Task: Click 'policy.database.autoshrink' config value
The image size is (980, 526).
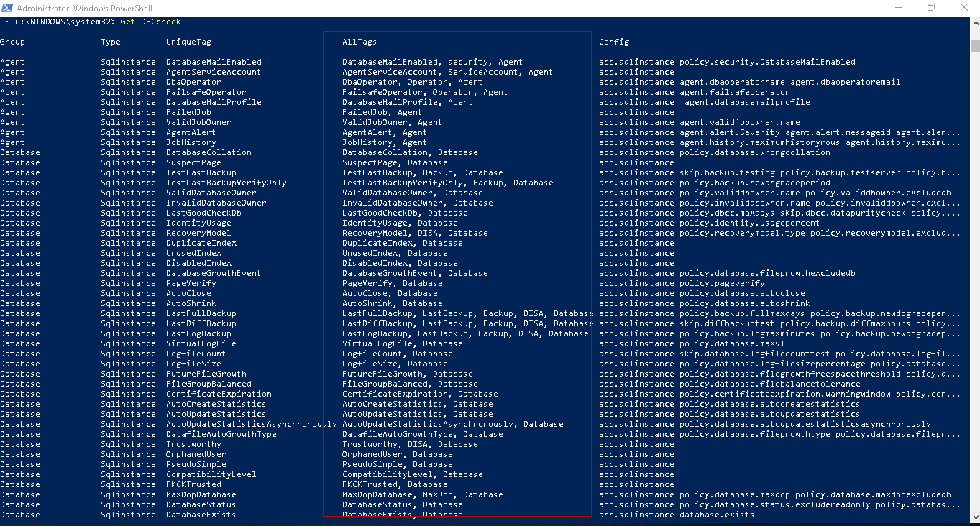Action: 745,303
